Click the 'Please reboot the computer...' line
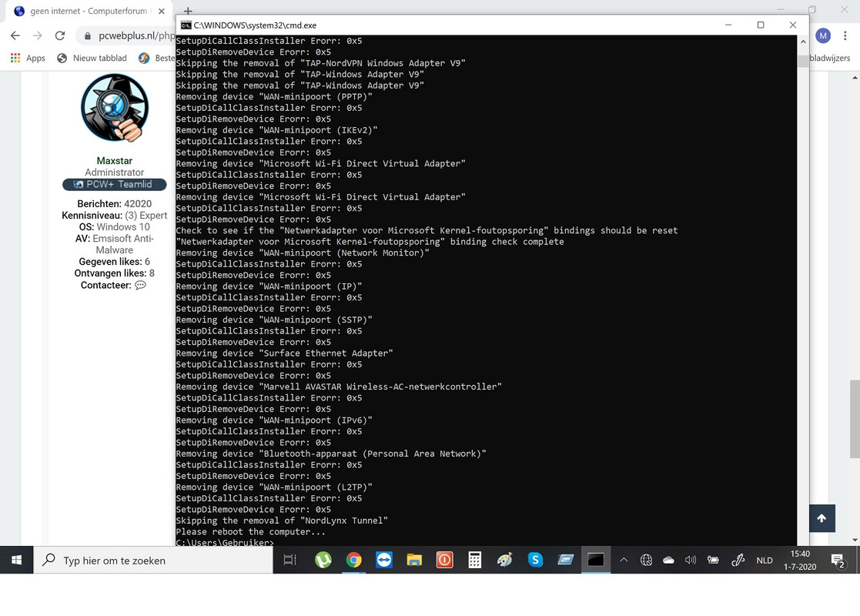Screen dimensions: 860x616 tap(251, 531)
